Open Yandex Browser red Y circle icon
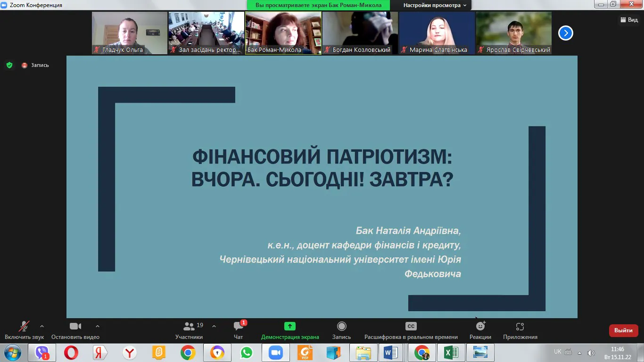This screenshot has height=362, width=644. point(130,353)
